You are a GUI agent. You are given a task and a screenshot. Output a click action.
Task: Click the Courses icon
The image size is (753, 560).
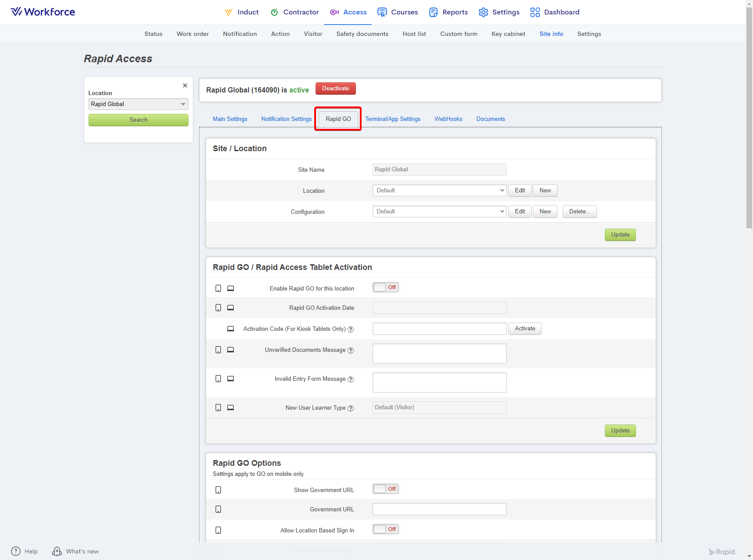382,12
